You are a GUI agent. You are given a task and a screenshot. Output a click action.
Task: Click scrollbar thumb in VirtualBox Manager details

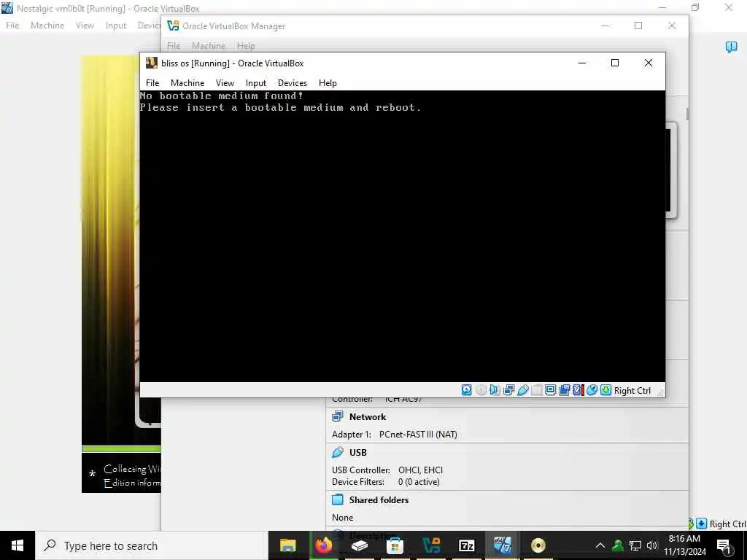coord(687,114)
